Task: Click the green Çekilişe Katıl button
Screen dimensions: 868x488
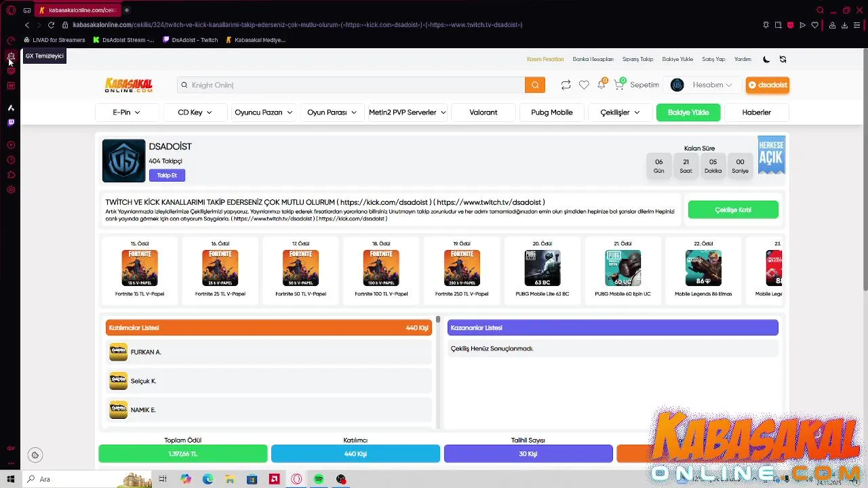Action: [733, 210]
